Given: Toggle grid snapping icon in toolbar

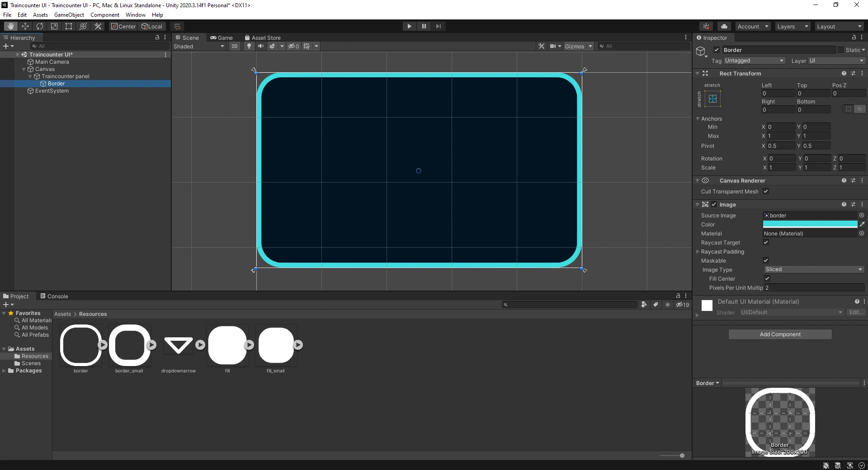Looking at the screenshot, I should 177,26.
